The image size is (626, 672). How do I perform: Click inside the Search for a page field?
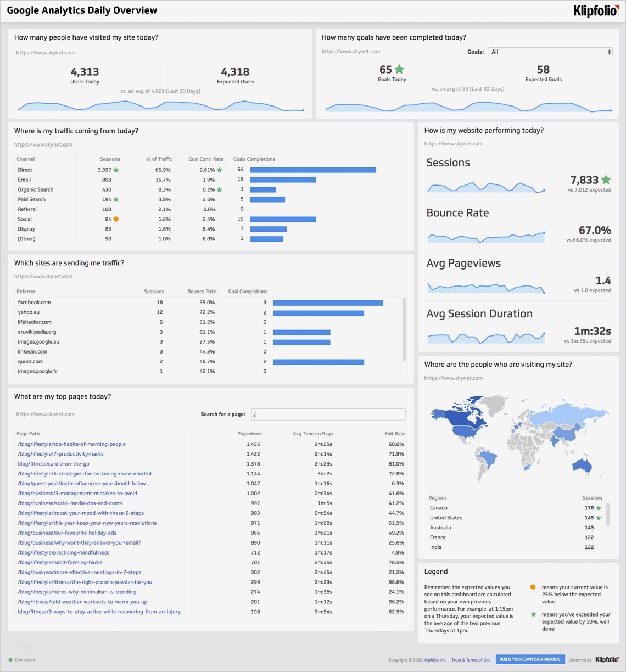tap(328, 414)
